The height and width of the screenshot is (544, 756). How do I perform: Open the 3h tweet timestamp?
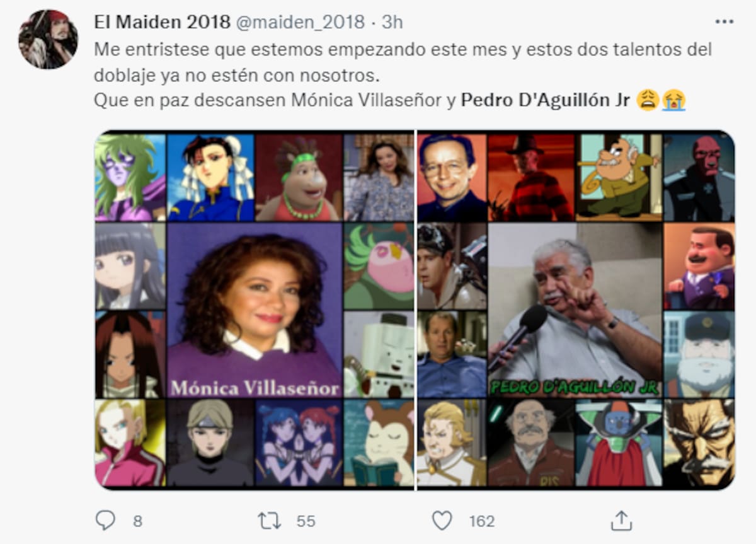392,22
